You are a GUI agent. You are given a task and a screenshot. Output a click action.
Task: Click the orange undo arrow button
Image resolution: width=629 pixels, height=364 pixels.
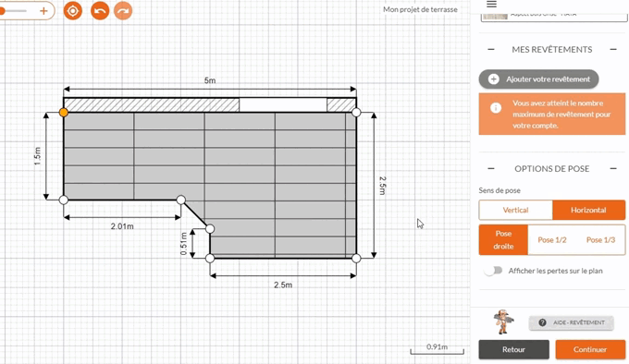(x=100, y=11)
